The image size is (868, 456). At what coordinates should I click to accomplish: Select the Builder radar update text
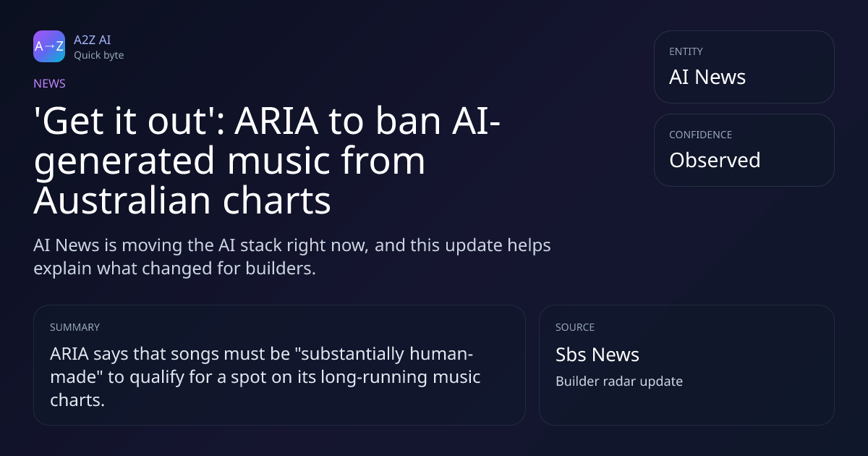tap(619, 381)
